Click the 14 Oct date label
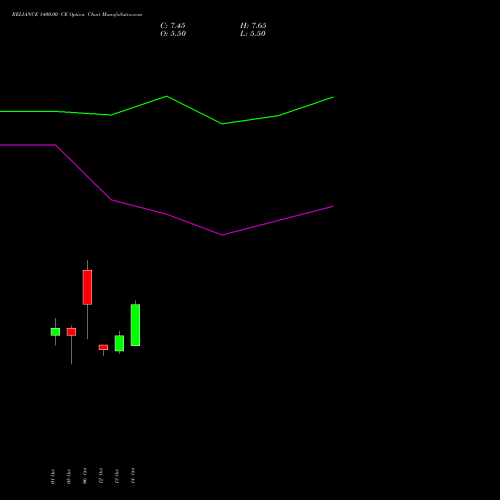Screen dimensions: 500x500 tap(133, 476)
